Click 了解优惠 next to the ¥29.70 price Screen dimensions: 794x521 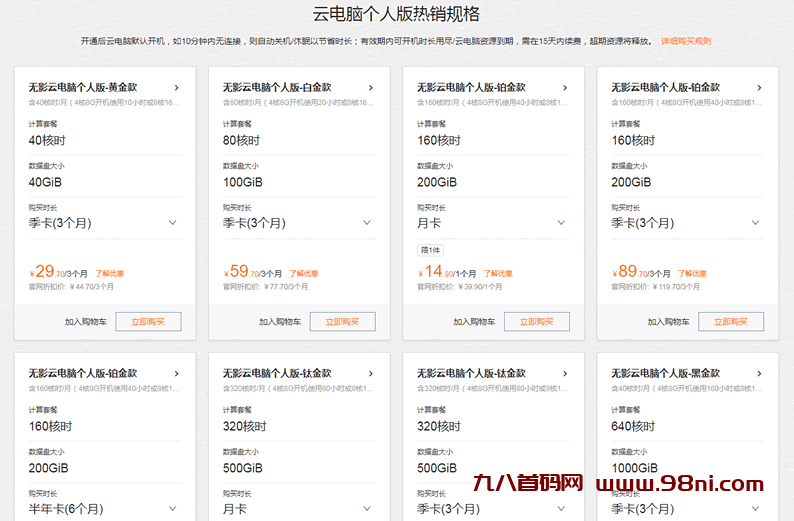[x=110, y=273]
